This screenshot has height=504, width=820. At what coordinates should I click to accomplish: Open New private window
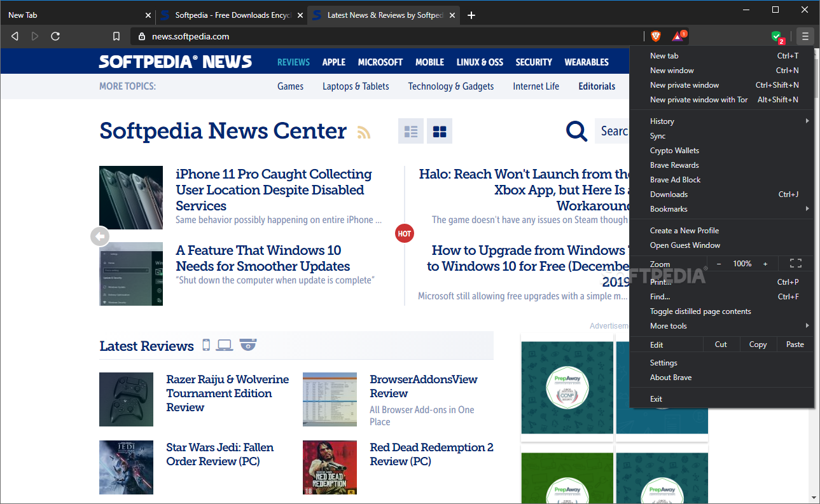(x=721, y=85)
